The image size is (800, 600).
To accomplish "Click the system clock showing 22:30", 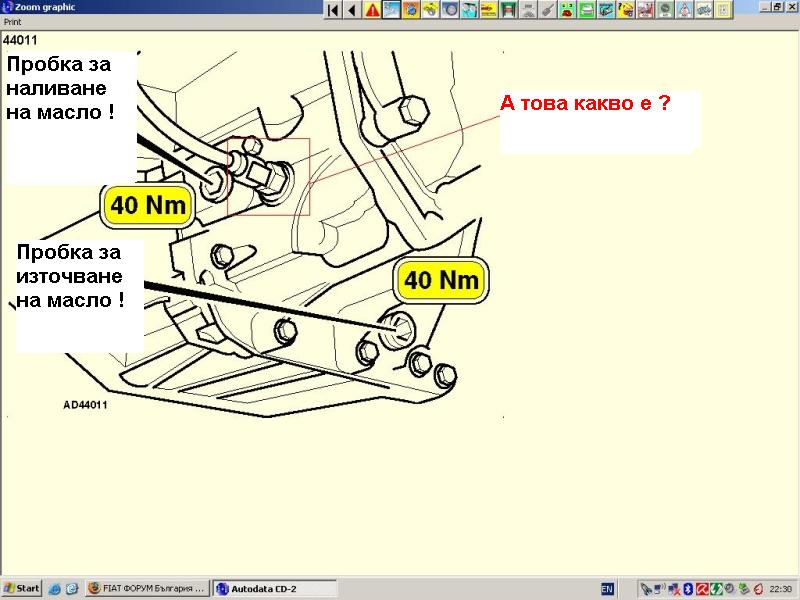I will (781, 589).
